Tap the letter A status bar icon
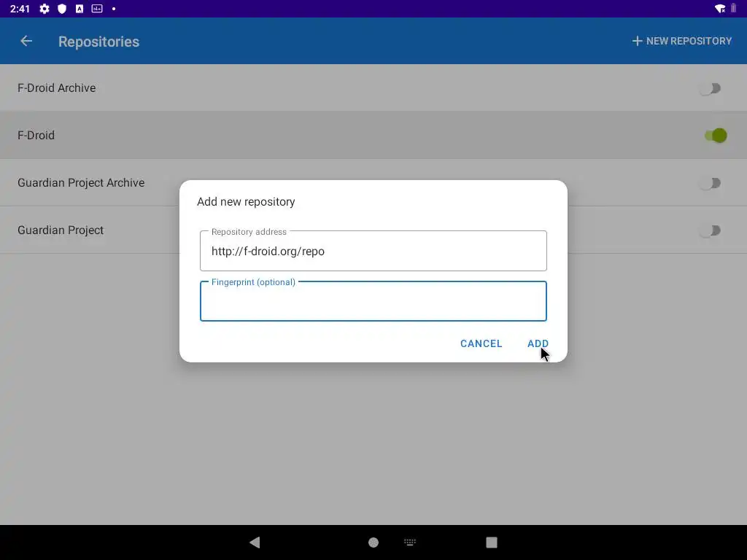 [80, 9]
